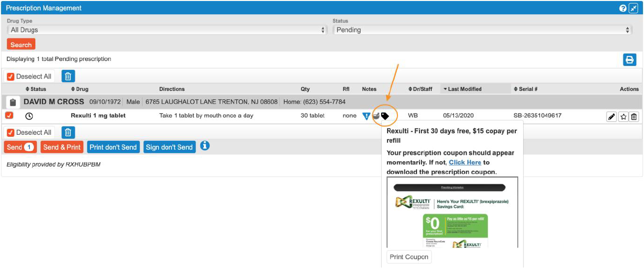Click the Notes column header
This screenshot has height=271, width=644.
coord(369,89)
